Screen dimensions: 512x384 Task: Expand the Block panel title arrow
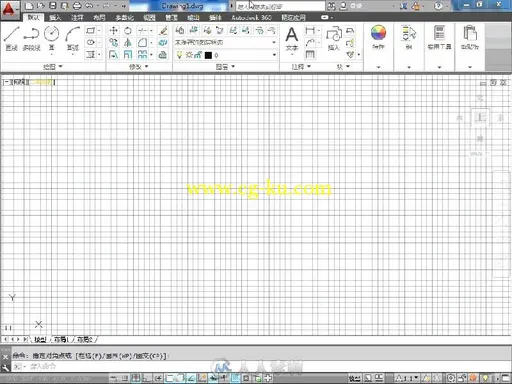pos(348,67)
